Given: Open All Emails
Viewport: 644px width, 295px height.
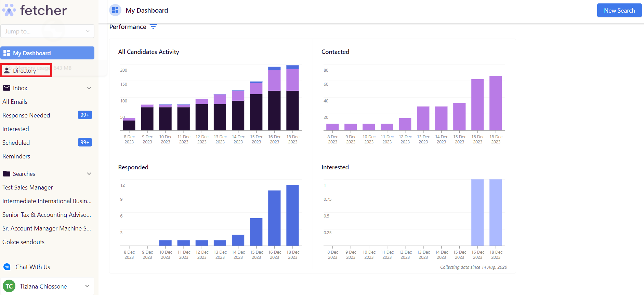Looking at the screenshot, I should click(x=15, y=102).
